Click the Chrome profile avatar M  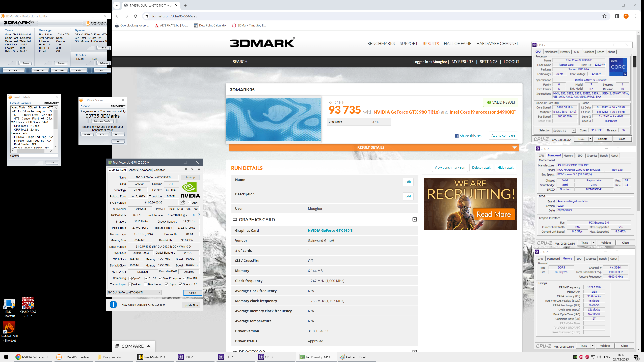click(626, 16)
